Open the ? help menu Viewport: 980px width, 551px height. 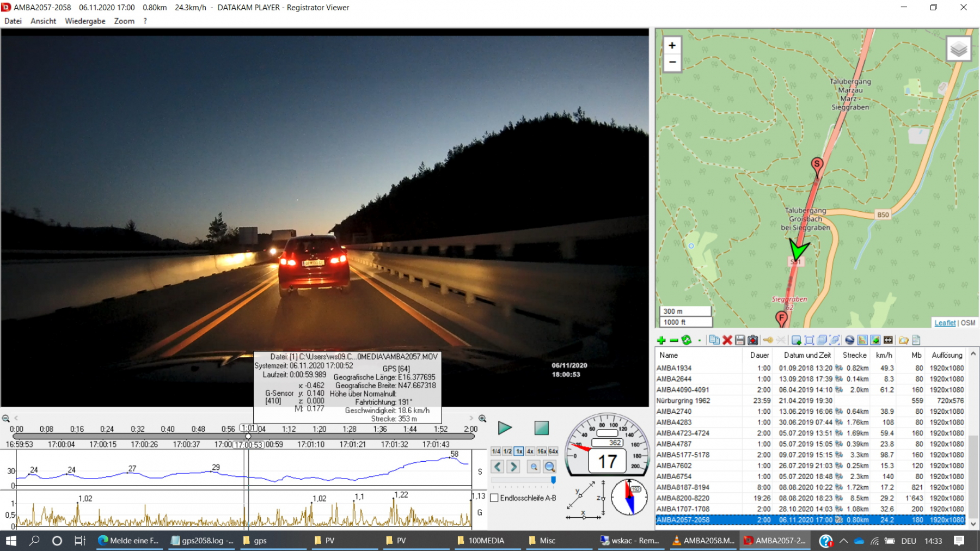tap(145, 21)
